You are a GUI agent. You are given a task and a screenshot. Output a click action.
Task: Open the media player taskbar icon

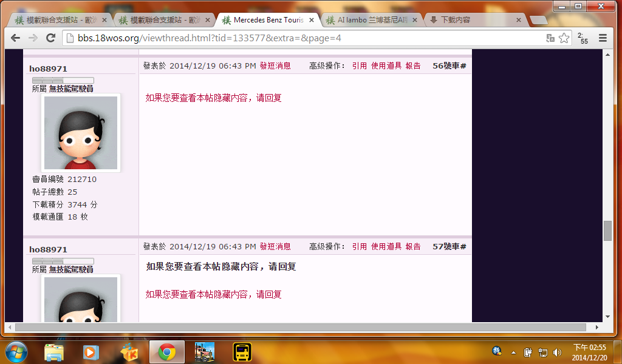[x=91, y=352]
